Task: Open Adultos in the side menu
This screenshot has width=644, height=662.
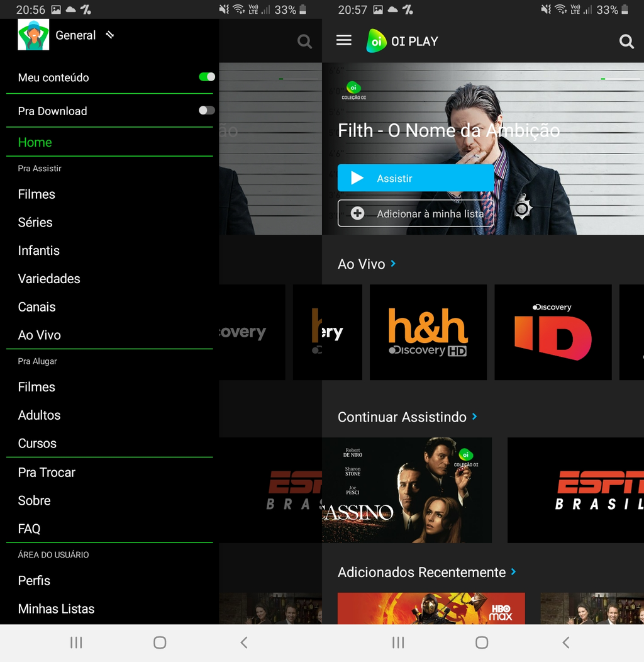Action: (39, 415)
